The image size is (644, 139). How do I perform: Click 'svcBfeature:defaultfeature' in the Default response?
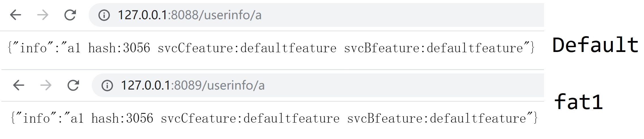[434, 48]
